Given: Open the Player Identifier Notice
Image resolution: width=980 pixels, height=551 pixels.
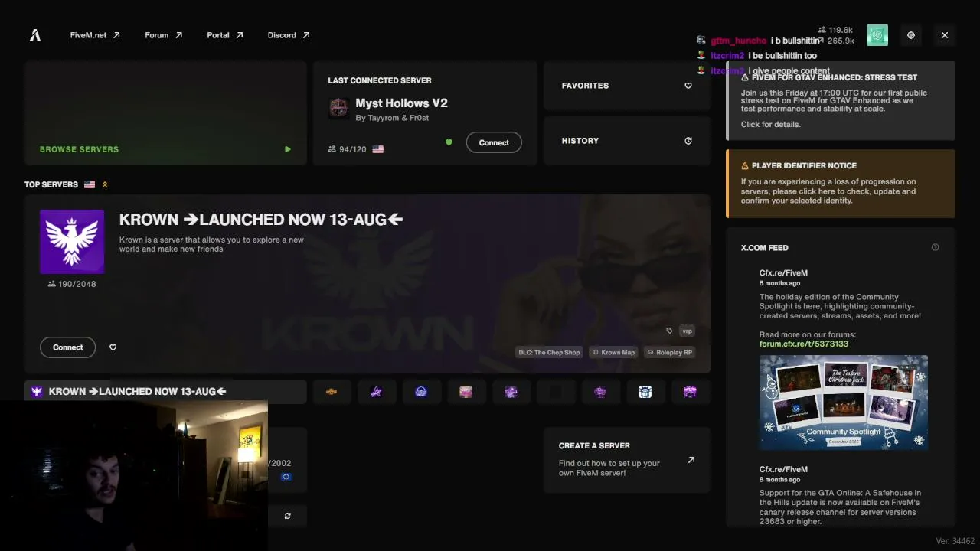Looking at the screenshot, I should click(841, 184).
